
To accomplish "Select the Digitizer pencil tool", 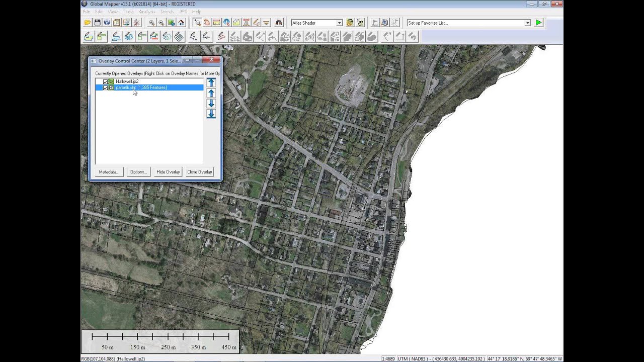I will [257, 23].
